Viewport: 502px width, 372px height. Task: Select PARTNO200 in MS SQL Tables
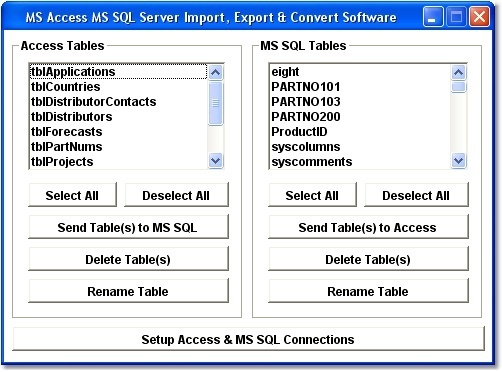(360, 117)
